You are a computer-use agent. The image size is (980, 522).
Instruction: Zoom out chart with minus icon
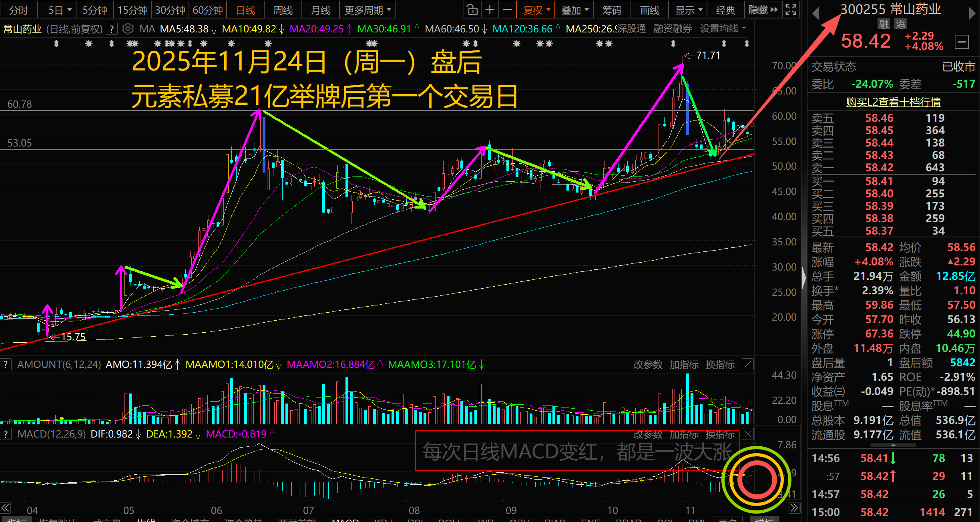tap(507, 10)
